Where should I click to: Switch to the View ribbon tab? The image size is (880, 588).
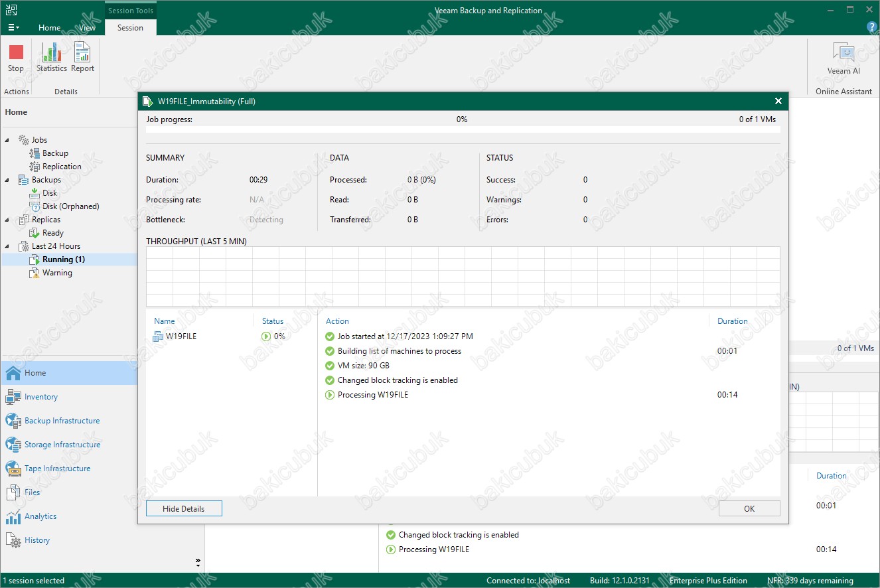87,28
